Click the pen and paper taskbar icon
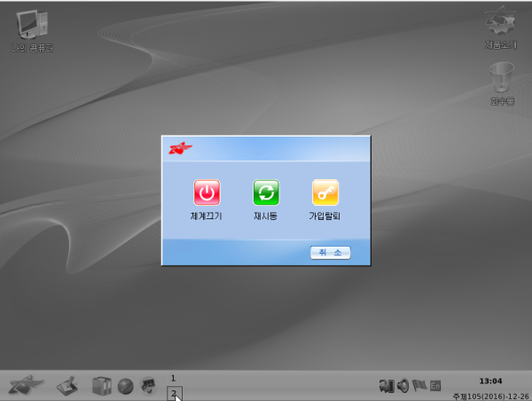The width and height of the screenshot is (532, 401). tap(68, 386)
